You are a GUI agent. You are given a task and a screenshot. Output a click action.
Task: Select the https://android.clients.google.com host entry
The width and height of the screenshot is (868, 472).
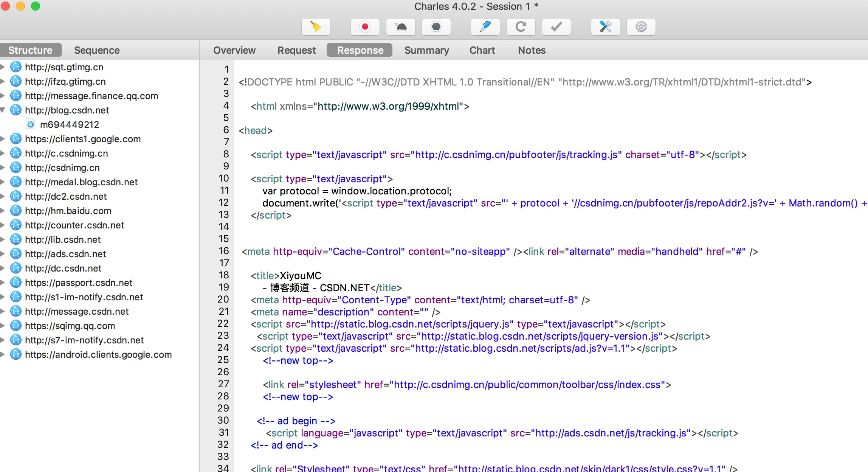coord(98,354)
